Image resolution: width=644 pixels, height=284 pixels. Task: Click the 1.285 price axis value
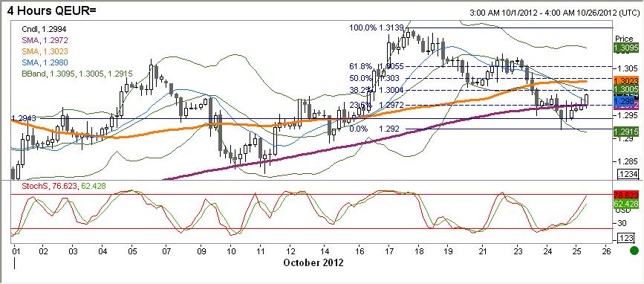pos(628,162)
